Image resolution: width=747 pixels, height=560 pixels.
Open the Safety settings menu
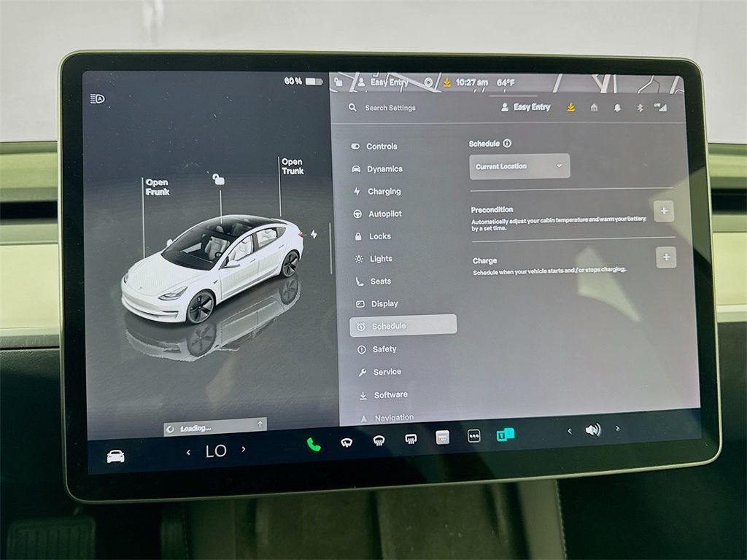tap(377, 349)
